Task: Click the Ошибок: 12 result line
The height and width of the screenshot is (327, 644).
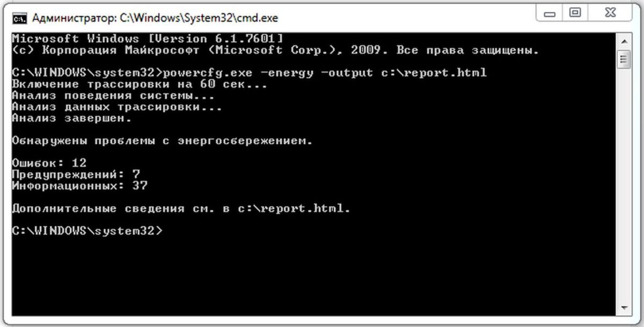Action: (x=49, y=163)
